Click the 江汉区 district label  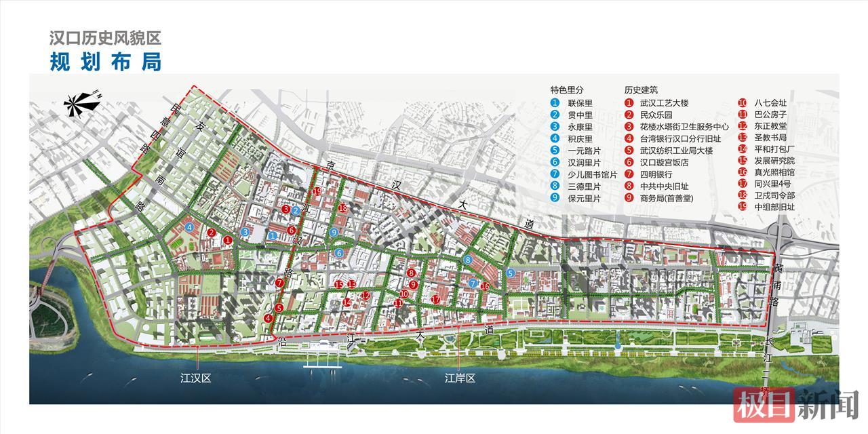click(x=197, y=378)
